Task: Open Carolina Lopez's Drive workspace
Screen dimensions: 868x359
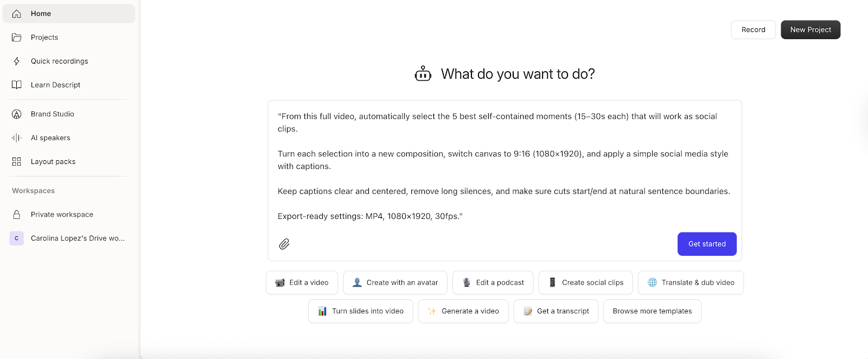Action: pyautogui.click(x=77, y=238)
